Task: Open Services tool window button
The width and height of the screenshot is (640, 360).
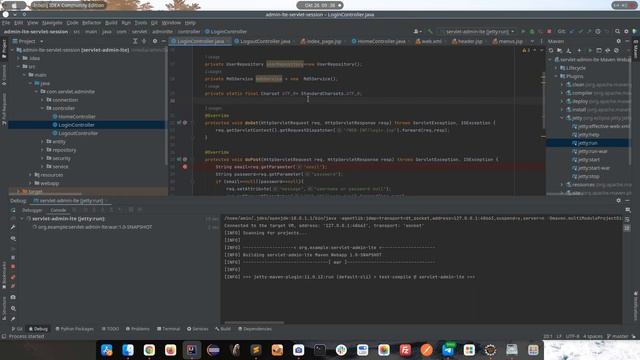Action: pyautogui.click(x=198, y=329)
